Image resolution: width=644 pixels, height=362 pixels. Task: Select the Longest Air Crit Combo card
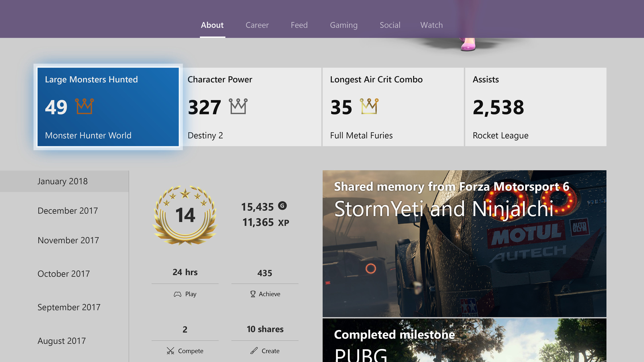(x=393, y=107)
